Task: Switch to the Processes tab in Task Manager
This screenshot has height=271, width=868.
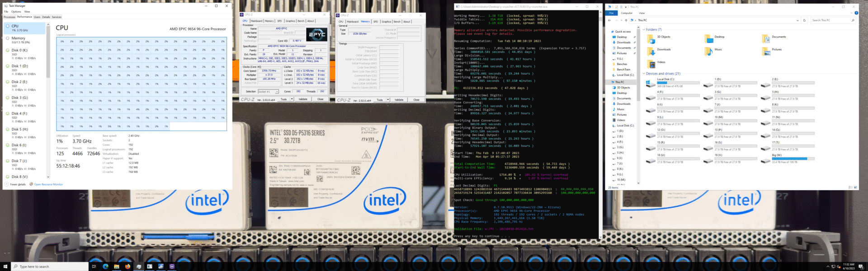Action: tap(9, 17)
